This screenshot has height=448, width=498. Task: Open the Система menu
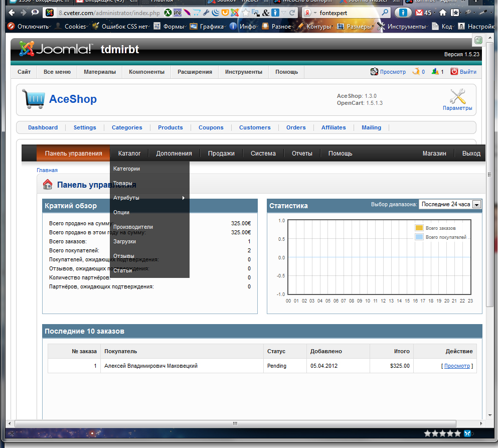[263, 154]
